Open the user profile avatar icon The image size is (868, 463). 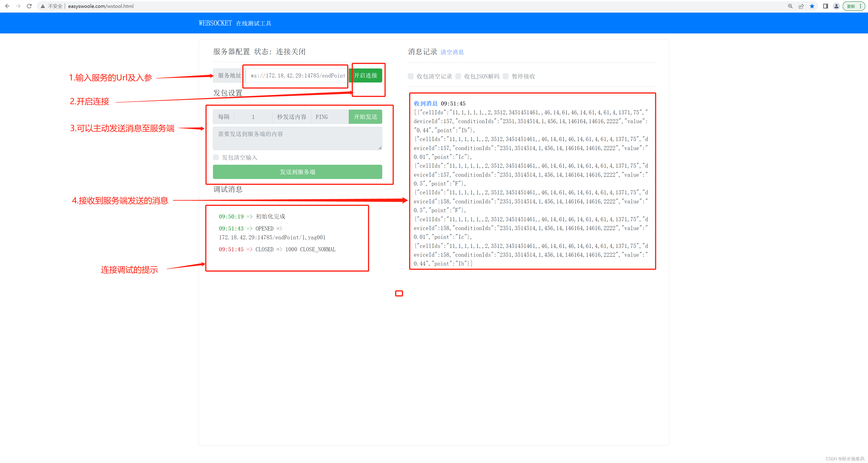tap(836, 6)
